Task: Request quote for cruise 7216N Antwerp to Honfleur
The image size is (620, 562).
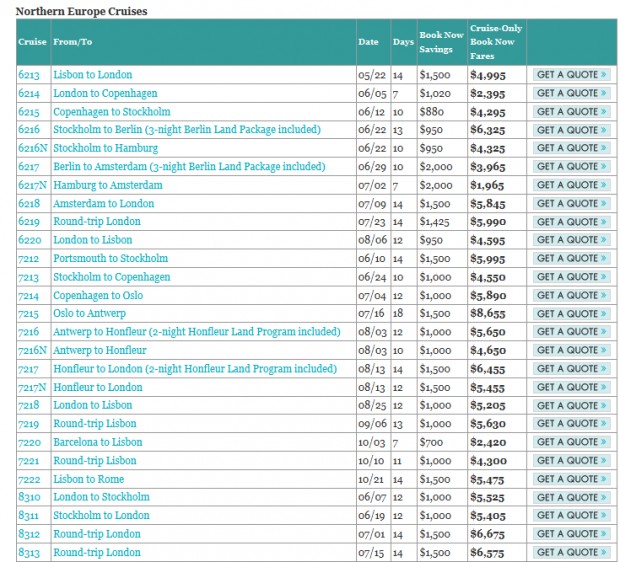Action: click(571, 350)
